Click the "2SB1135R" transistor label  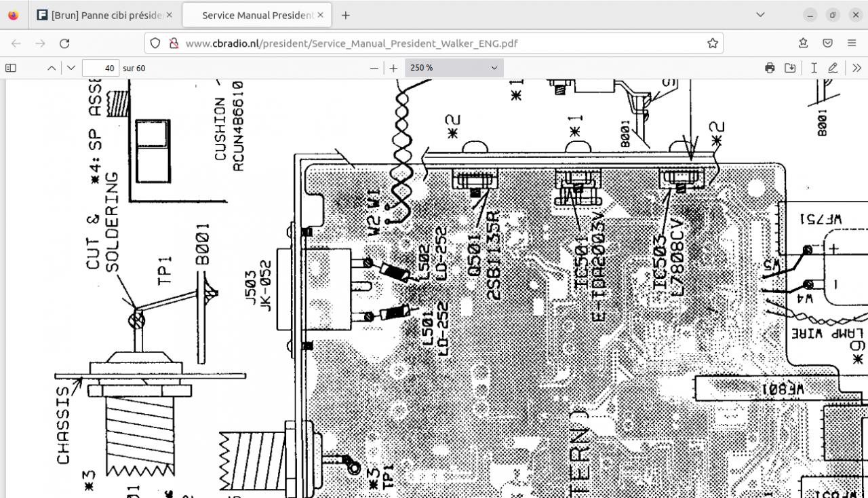point(493,255)
